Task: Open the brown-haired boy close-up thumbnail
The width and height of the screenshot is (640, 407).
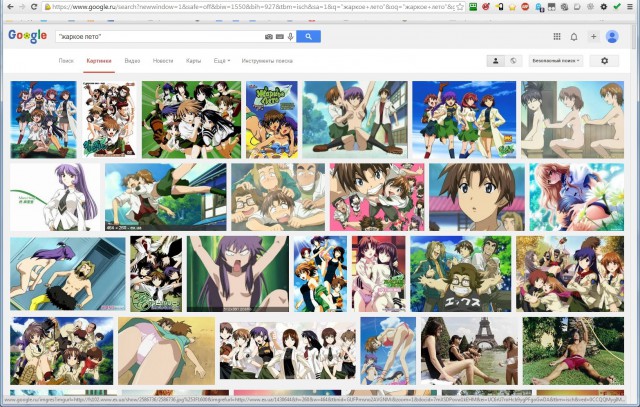Action: click(477, 197)
